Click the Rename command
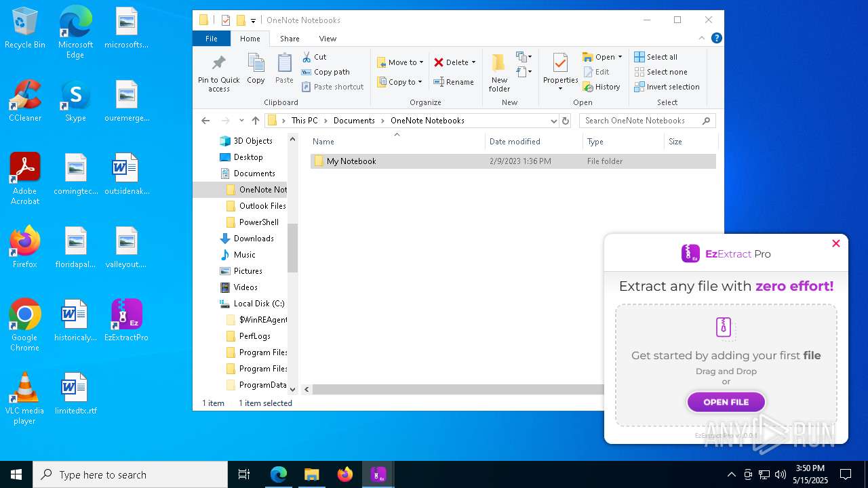Image resolution: width=868 pixels, height=488 pixels. (x=454, y=82)
